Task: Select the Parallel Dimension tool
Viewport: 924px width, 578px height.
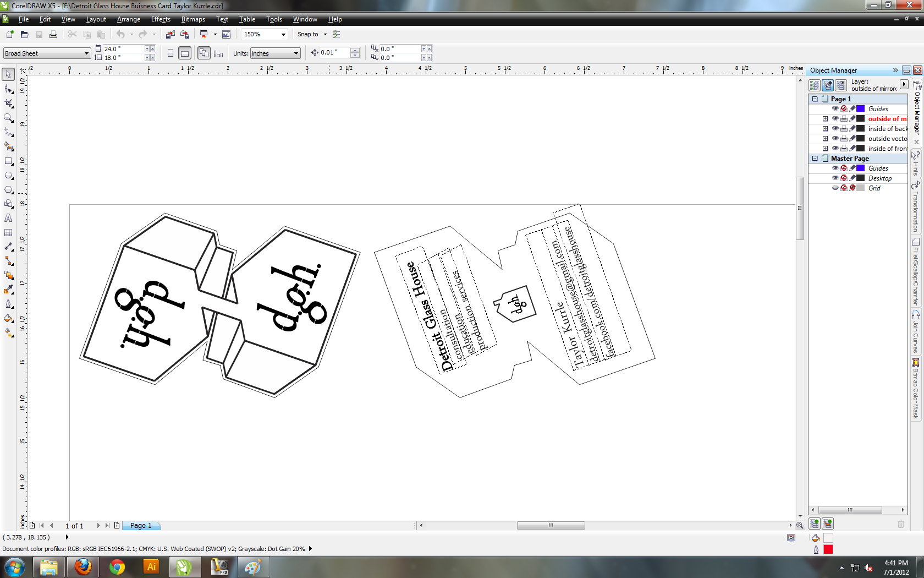Action: (8, 247)
